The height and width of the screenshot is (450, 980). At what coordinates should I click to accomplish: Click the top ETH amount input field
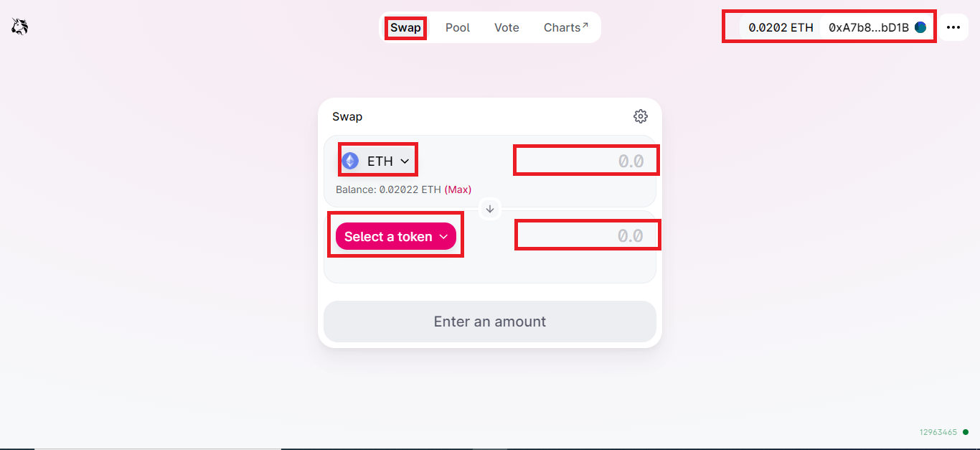[x=586, y=159]
